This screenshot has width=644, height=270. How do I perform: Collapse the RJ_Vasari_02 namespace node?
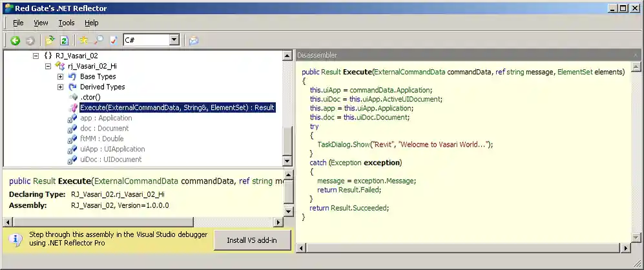(36, 56)
